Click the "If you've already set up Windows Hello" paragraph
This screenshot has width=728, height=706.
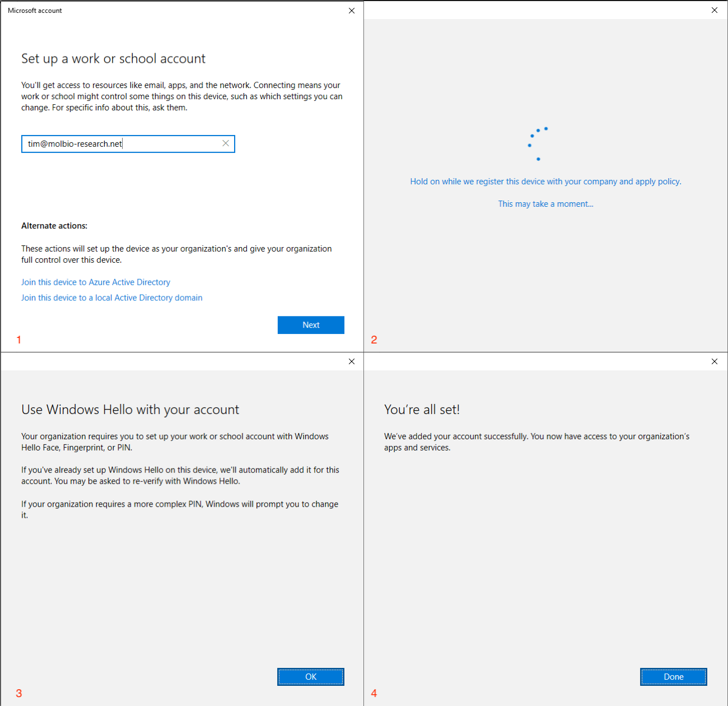pyautogui.click(x=180, y=476)
